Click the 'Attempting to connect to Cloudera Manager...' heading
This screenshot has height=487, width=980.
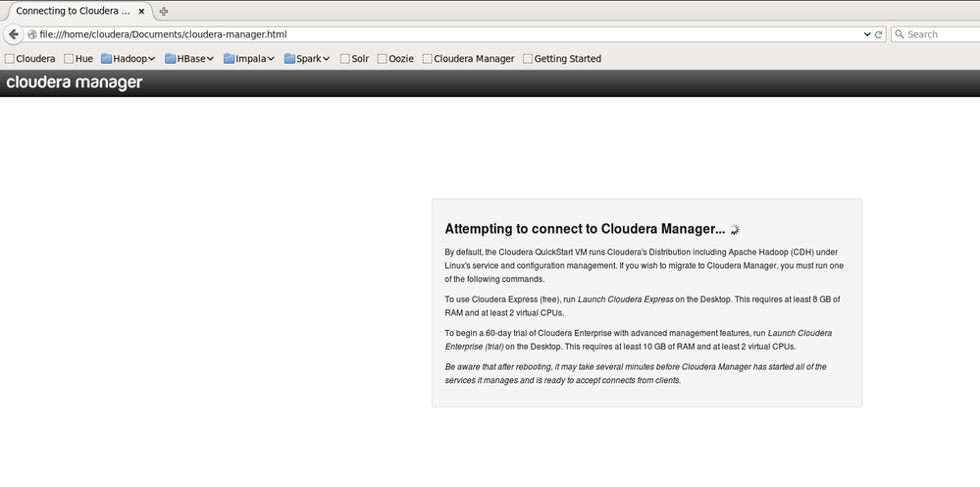(x=585, y=229)
